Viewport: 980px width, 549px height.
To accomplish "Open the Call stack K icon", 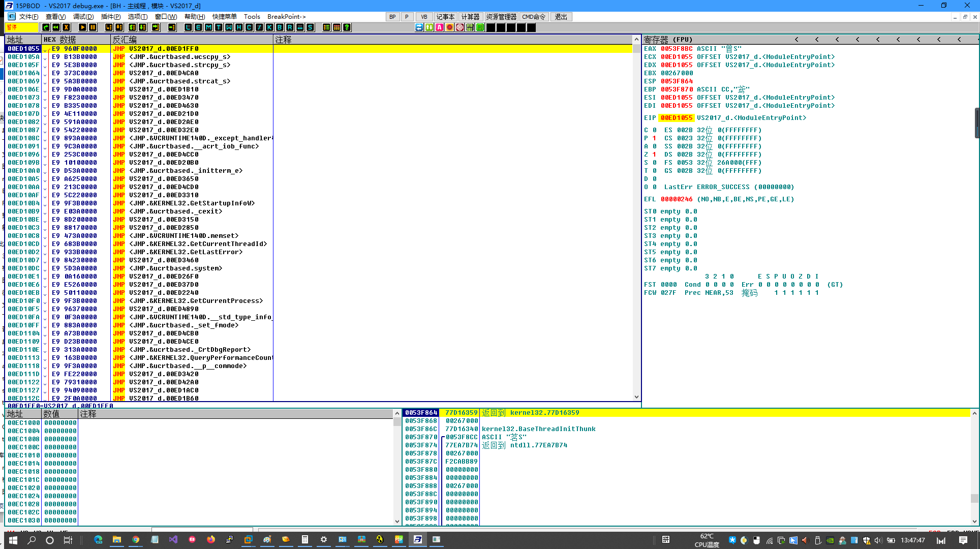I will [x=269, y=27].
